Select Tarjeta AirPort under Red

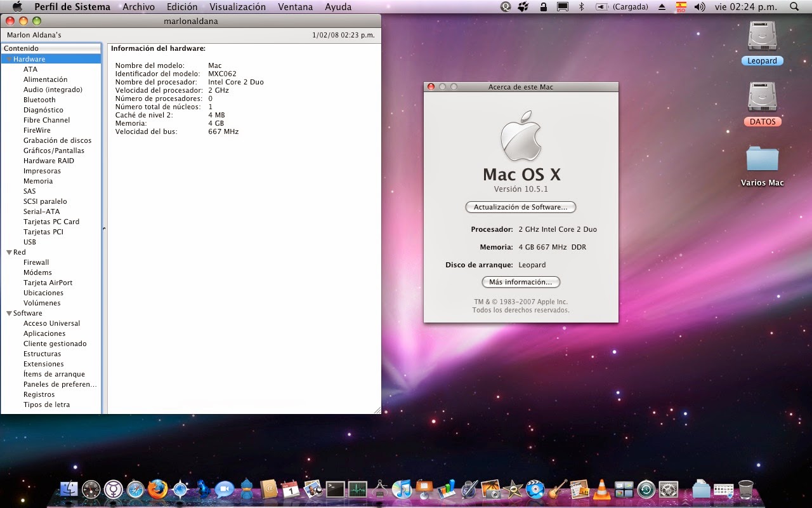click(x=48, y=283)
